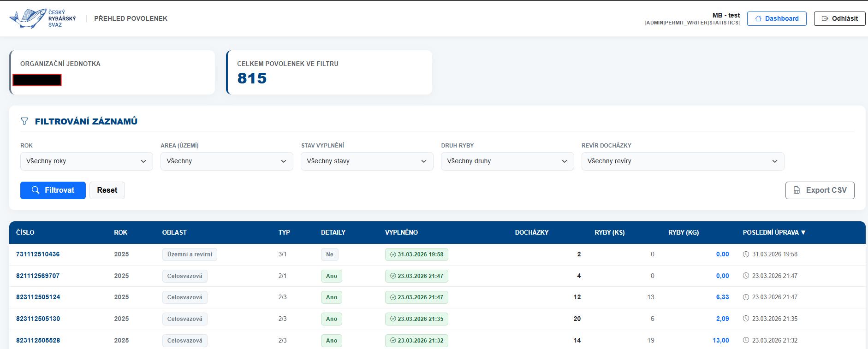Expand the Area (území) dropdown
Viewport: 868px width, 349px height.
click(226, 161)
